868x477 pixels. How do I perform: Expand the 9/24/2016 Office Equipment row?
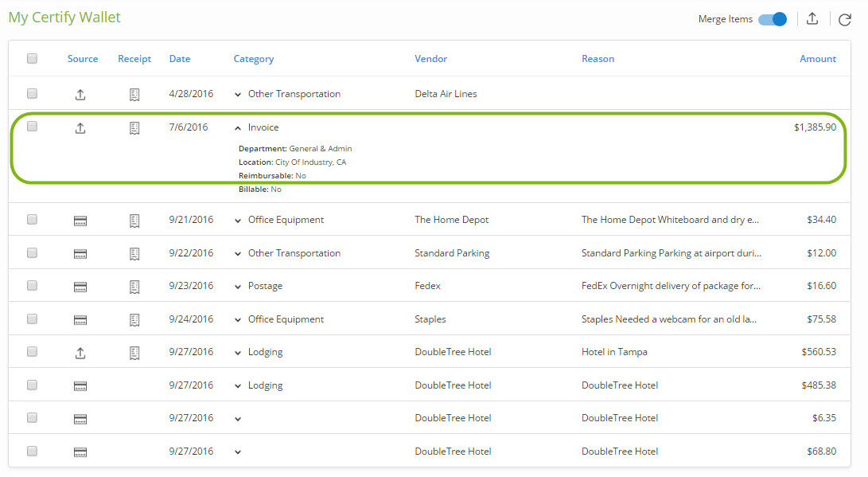(x=237, y=319)
